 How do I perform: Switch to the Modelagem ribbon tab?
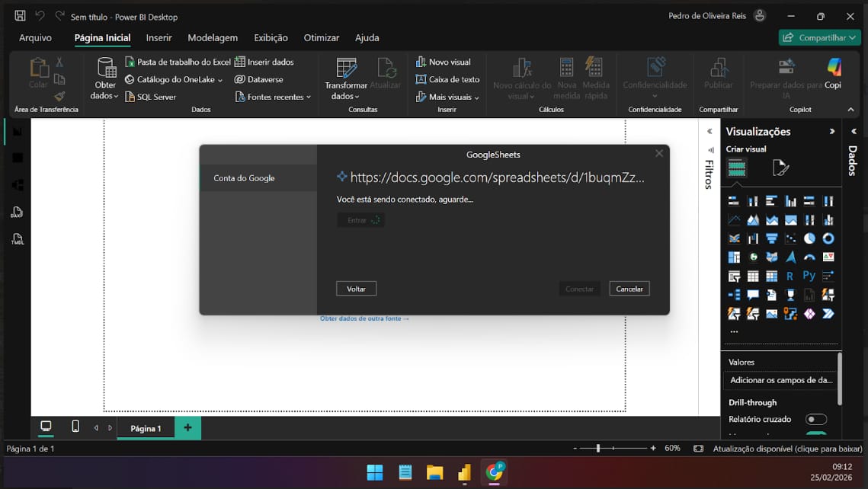click(x=213, y=37)
